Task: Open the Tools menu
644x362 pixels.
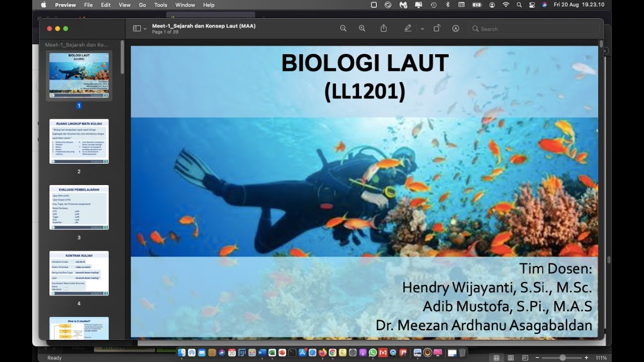Action: 160,5
